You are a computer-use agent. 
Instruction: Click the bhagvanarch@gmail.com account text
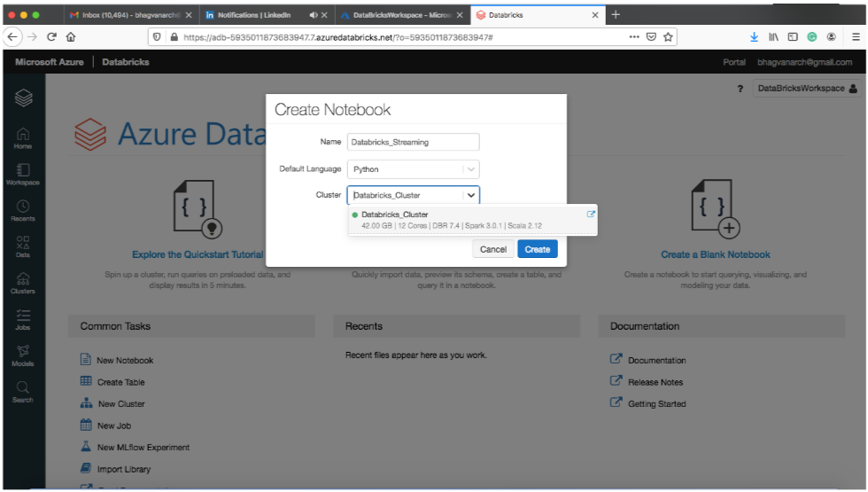[x=805, y=62]
